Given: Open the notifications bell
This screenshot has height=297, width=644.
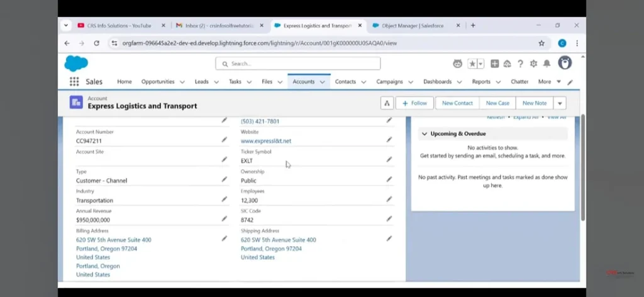Looking at the screenshot, I should [x=547, y=64].
